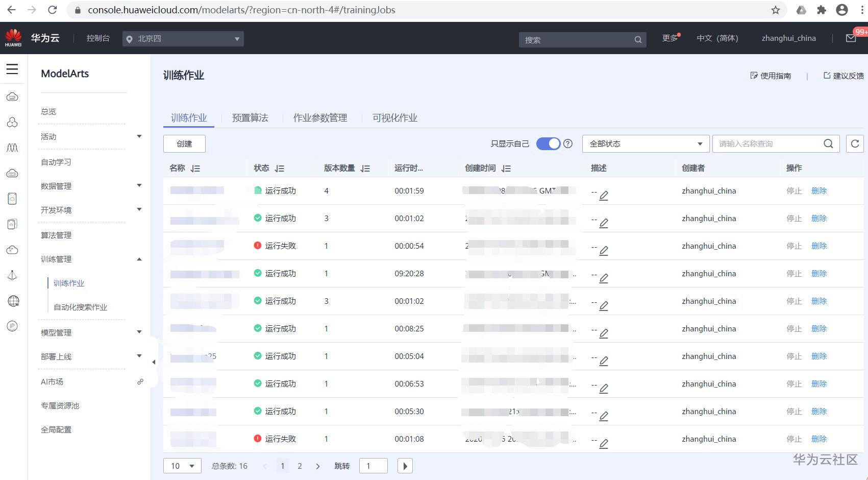Edit description of the 09:20:28 job
The width and height of the screenshot is (868, 480).
coord(604,278)
